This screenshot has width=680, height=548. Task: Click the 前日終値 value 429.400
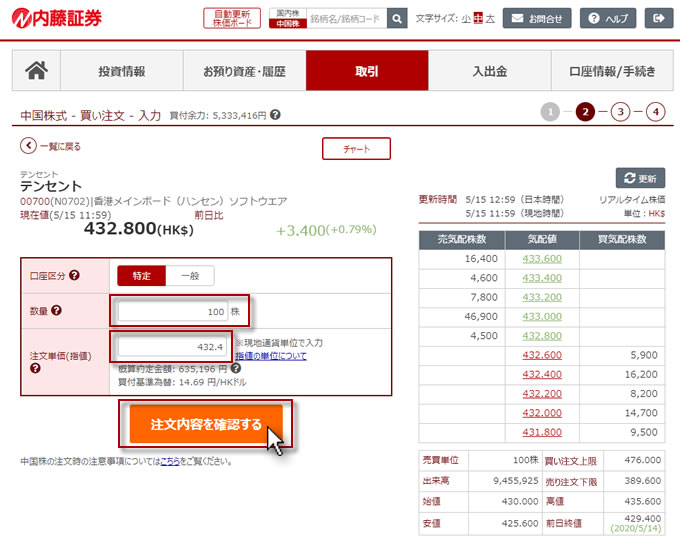[x=643, y=519]
